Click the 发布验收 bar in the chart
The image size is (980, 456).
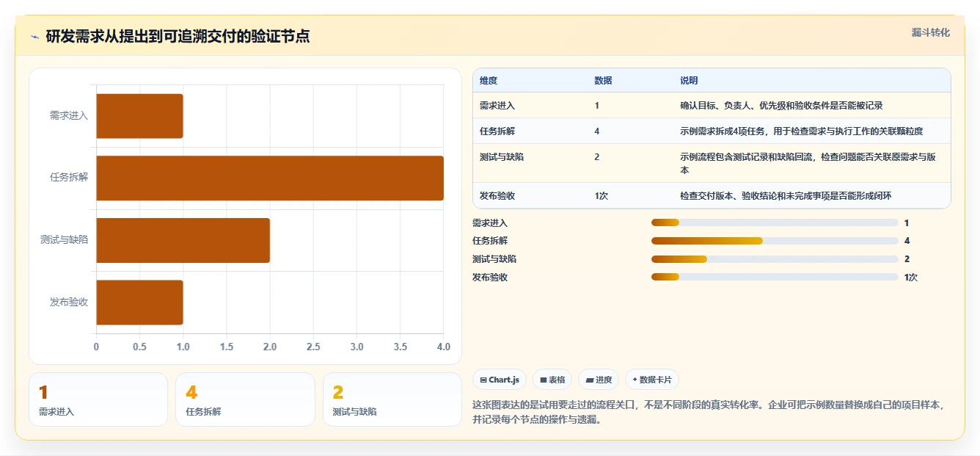coord(139,303)
